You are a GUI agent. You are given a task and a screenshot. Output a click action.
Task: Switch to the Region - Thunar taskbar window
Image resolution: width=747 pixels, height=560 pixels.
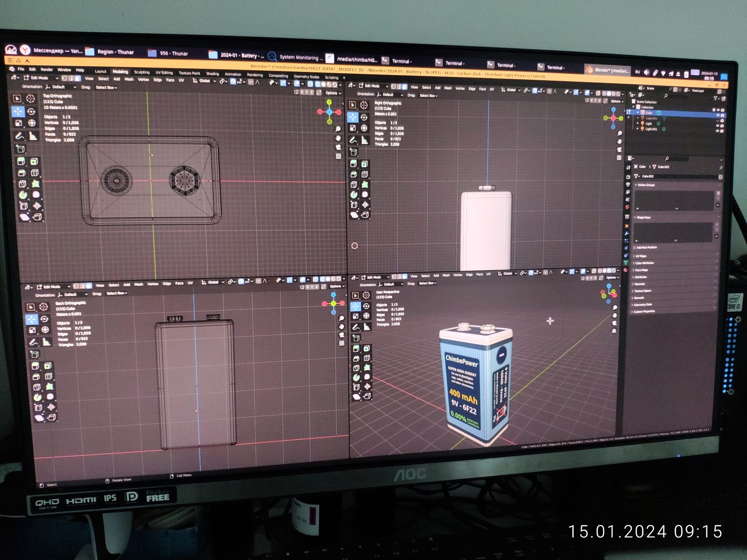[x=110, y=52]
